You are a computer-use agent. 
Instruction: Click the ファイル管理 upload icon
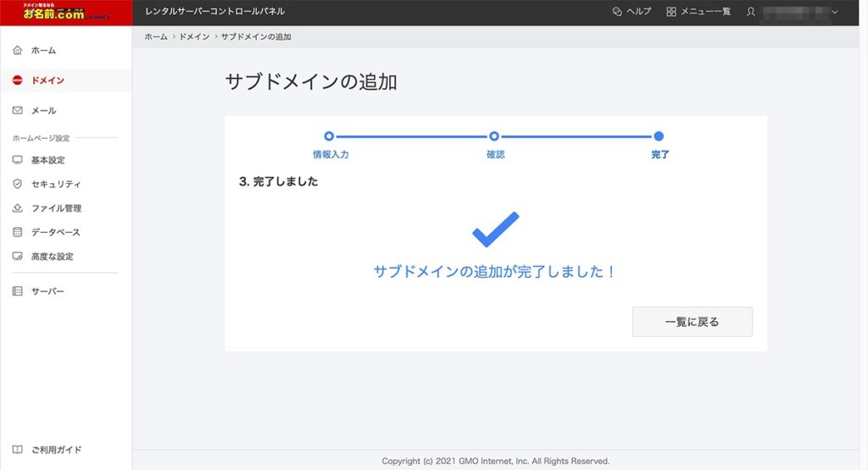17,208
